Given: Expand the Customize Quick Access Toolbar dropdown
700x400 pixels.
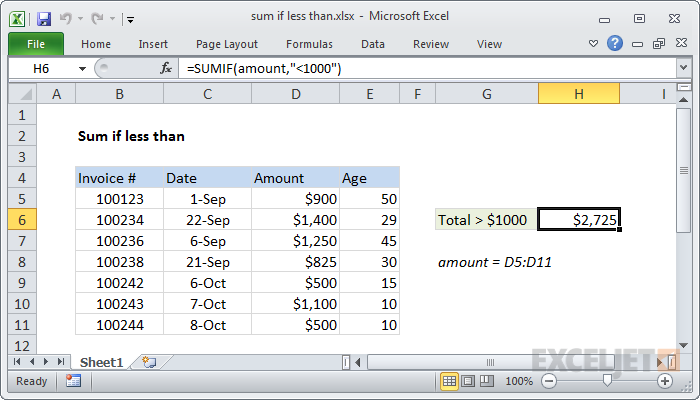Looking at the screenshot, I should click(x=131, y=18).
